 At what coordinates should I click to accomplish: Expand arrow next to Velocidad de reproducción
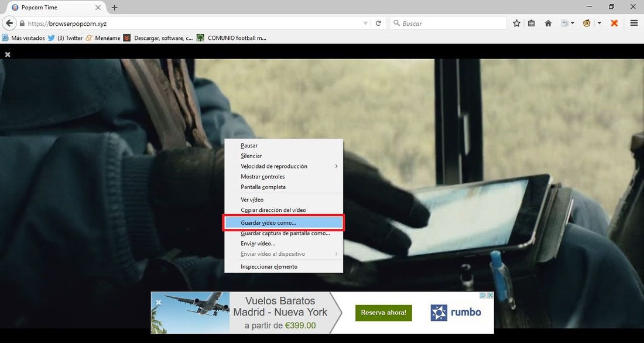pos(337,166)
